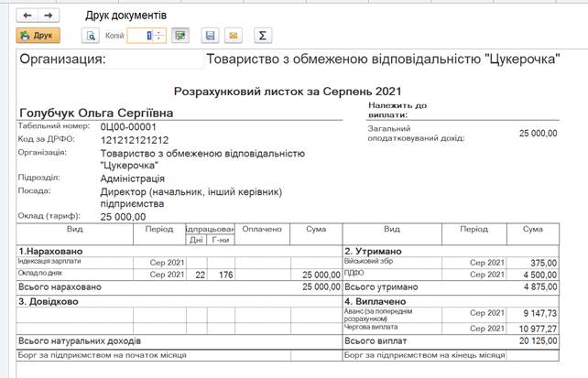Select the Табельний номер value 0Ц00-00001
This screenshot has height=378, width=588.
(x=128, y=127)
